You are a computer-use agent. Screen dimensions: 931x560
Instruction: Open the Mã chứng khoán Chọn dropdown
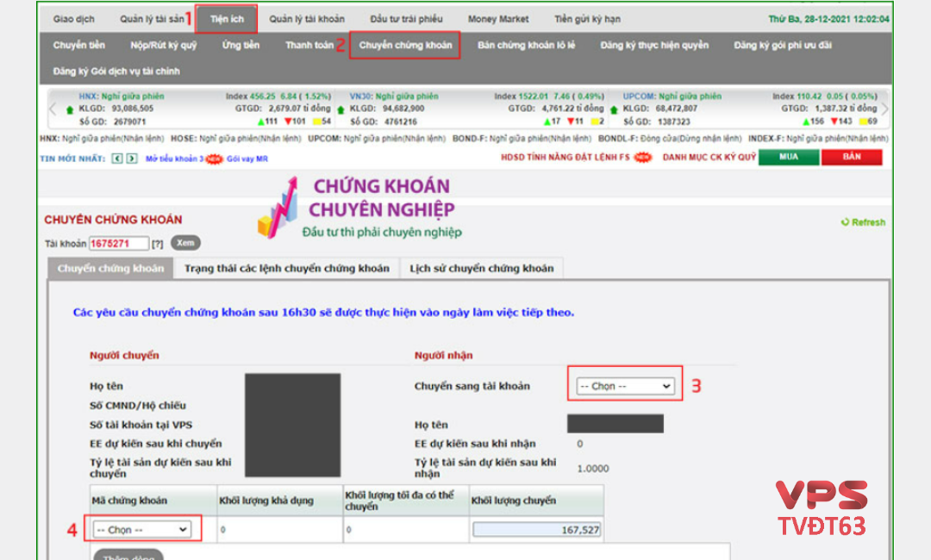[142, 530]
